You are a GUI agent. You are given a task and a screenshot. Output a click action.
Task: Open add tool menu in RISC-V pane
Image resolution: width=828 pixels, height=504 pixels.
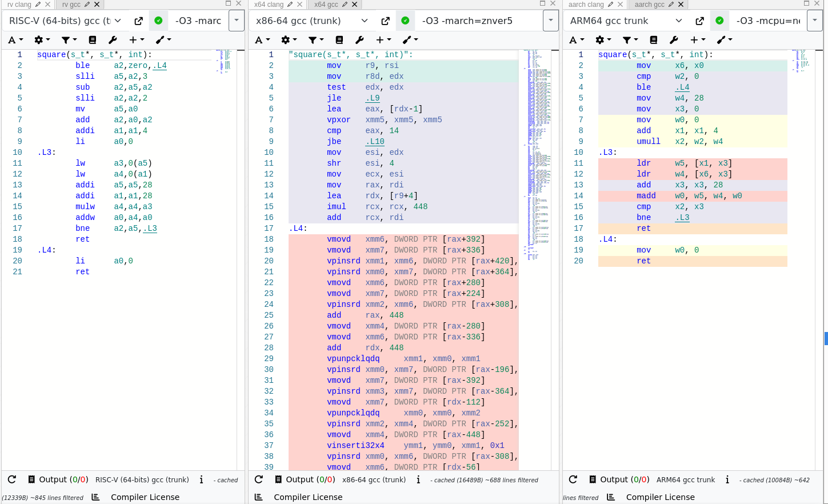click(163, 40)
